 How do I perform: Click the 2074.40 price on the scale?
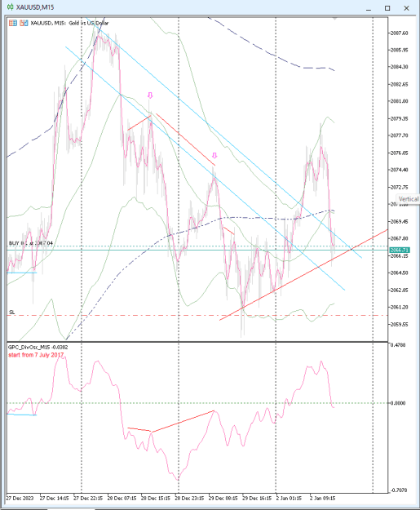tap(400, 170)
